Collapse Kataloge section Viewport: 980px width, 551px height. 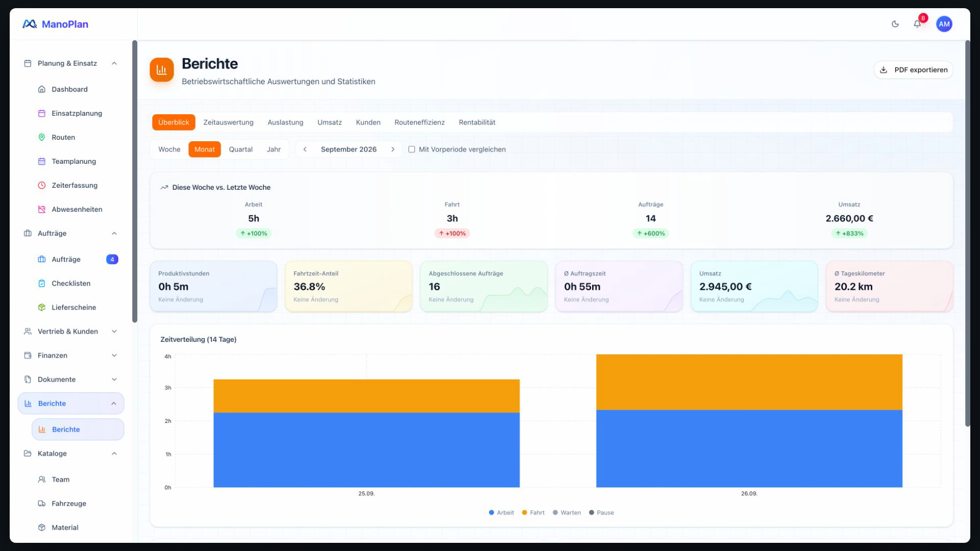pos(71,453)
